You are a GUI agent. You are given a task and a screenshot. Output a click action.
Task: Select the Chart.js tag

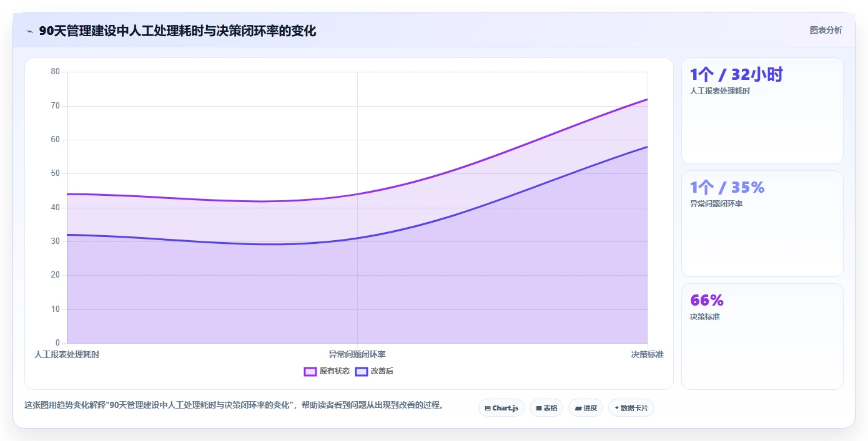pos(501,408)
